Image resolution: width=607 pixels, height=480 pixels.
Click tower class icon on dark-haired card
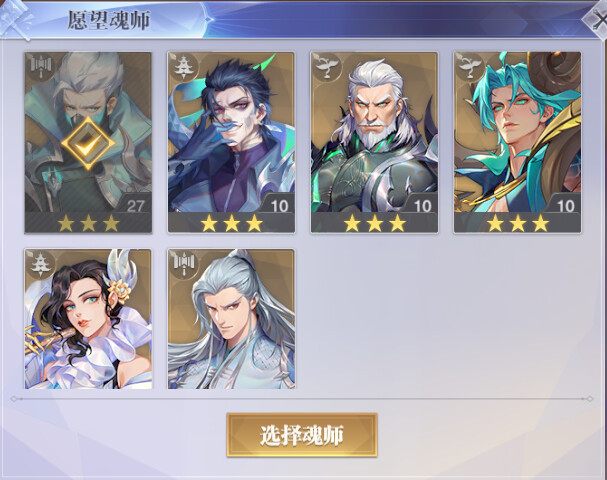click(x=182, y=66)
